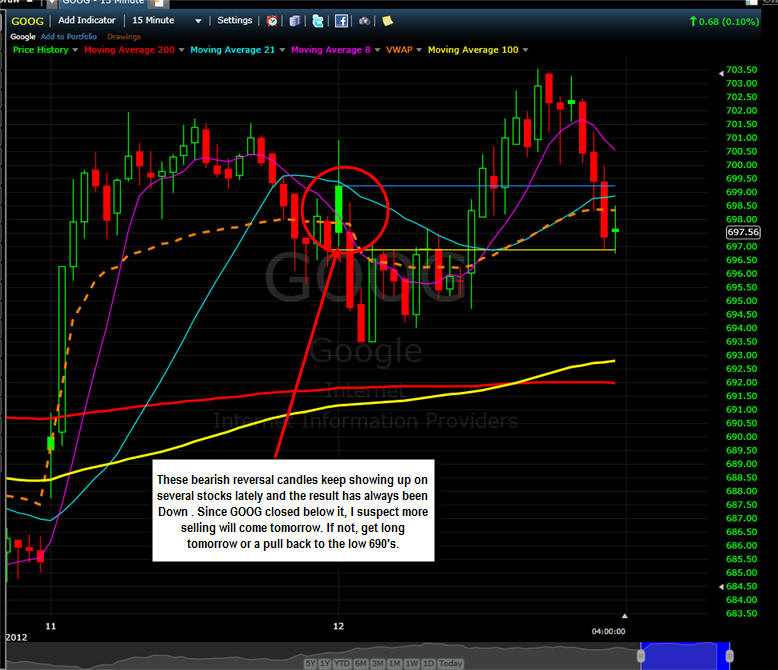
Task: Open the Drawings link
Action: pos(124,37)
